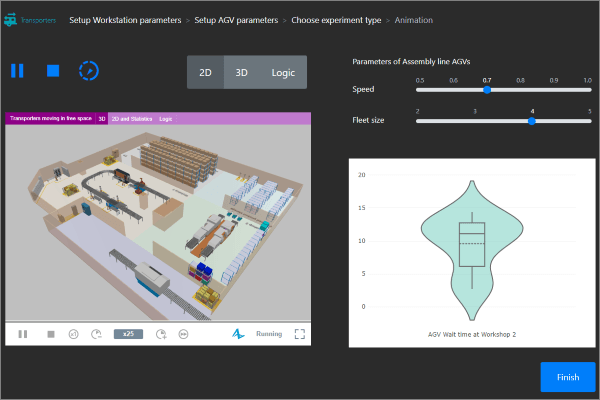Open the 2D and Statistics tab
The image size is (600, 400).
pos(131,118)
